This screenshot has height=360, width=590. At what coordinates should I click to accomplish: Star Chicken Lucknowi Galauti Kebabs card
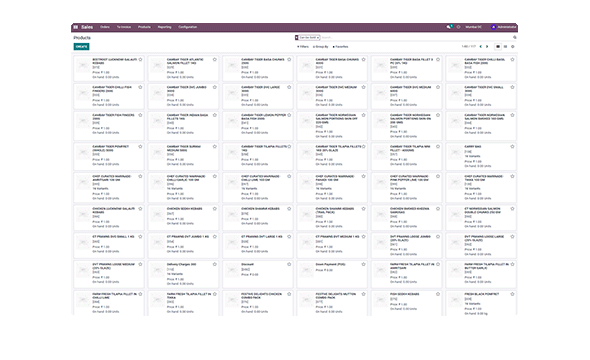tap(140, 209)
